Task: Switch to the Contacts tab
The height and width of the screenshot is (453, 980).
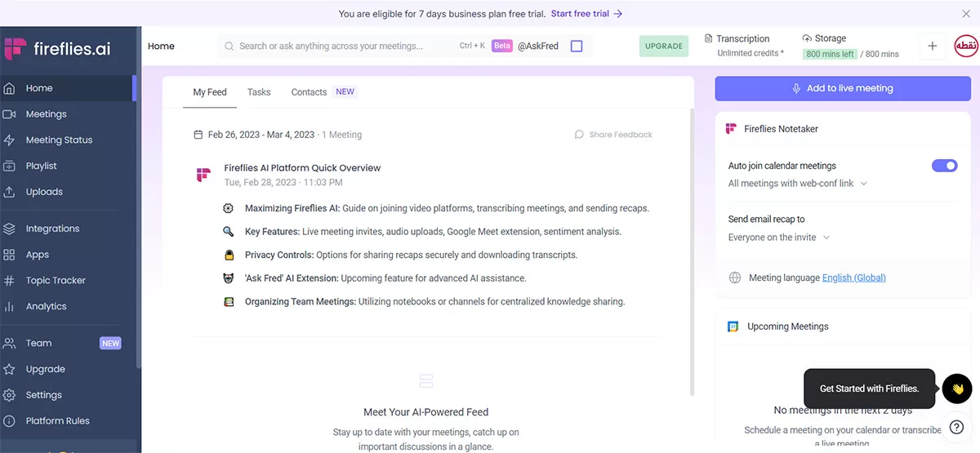Action: coord(309,92)
